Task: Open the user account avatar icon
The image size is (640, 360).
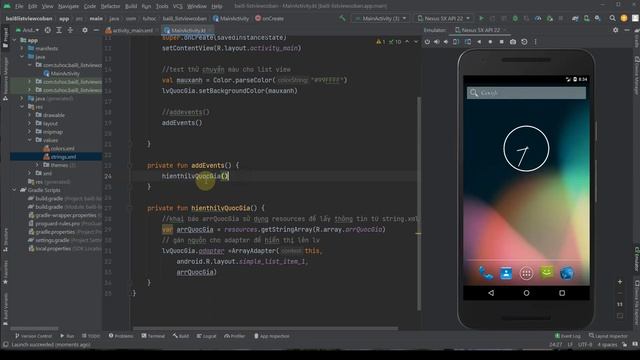Action: 624,18
